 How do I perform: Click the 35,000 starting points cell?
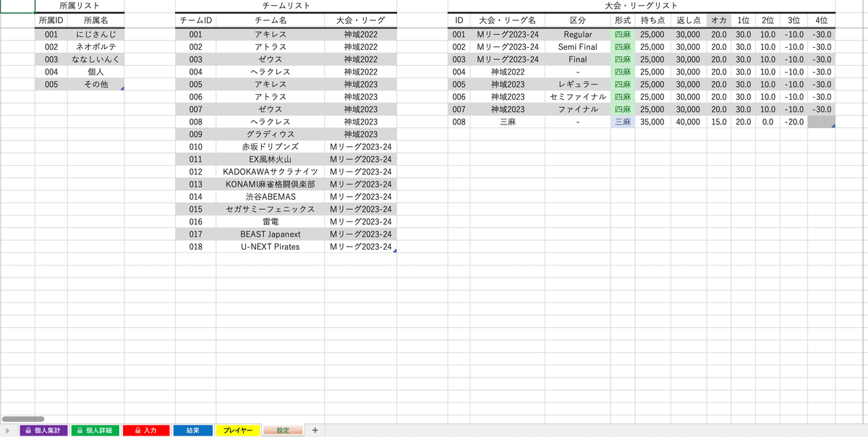[x=652, y=122]
